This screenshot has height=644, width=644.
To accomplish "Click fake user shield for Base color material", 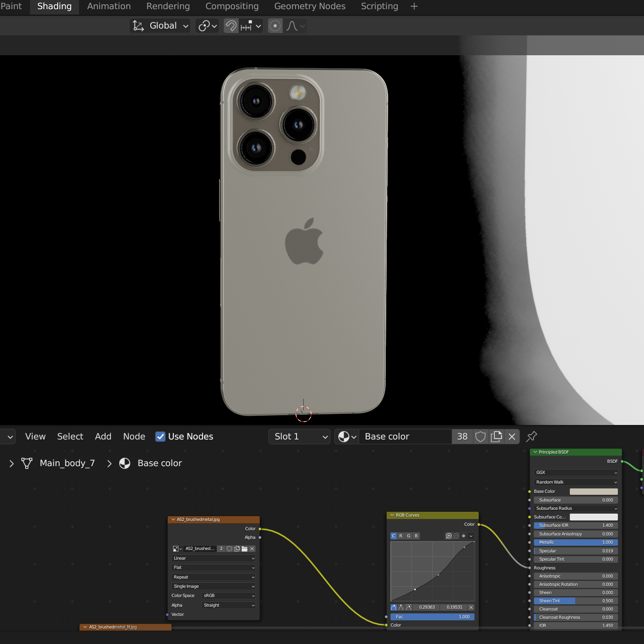I will pyautogui.click(x=480, y=437).
